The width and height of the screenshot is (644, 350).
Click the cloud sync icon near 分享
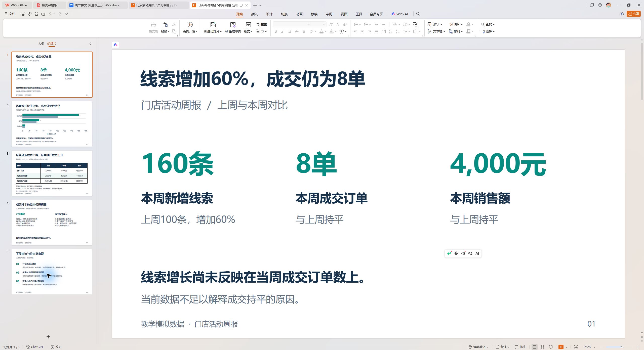coord(622,14)
